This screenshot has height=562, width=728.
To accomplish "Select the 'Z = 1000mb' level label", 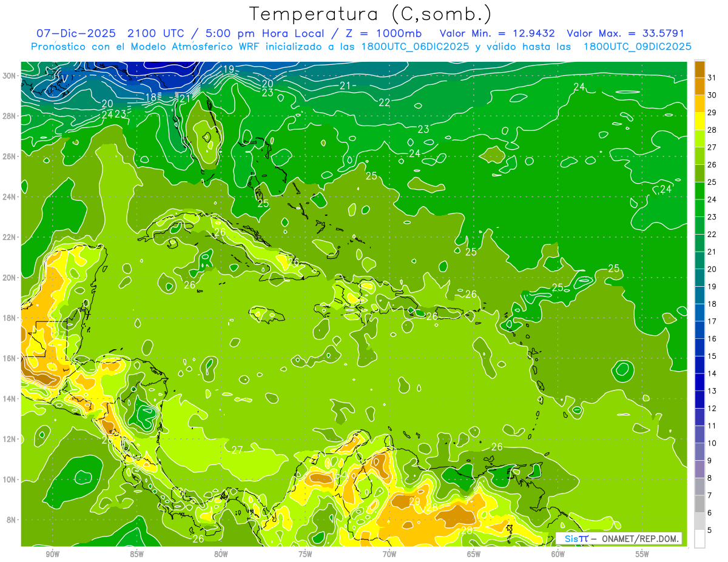I will click(x=383, y=33).
